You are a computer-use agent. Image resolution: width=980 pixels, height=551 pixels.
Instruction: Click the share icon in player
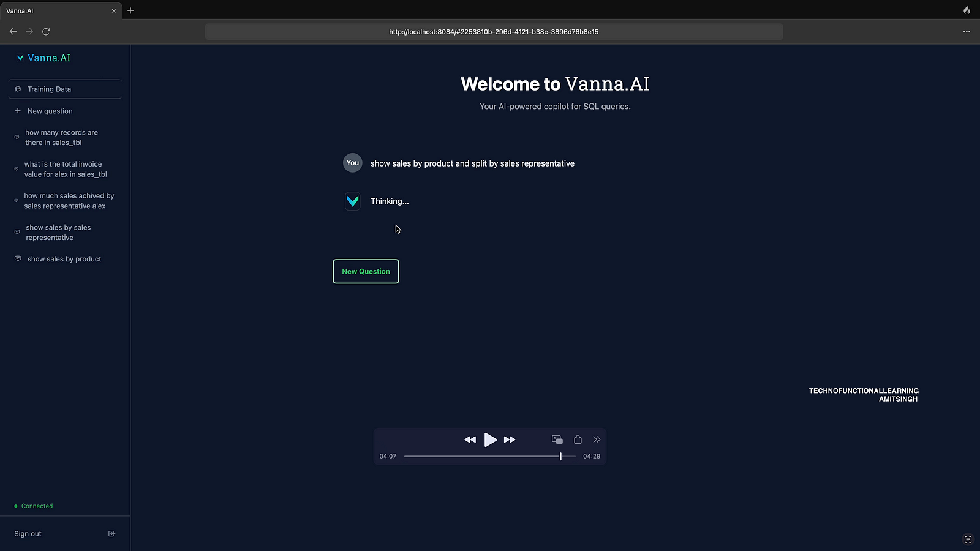pyautogui.click(x=578, y=440)
